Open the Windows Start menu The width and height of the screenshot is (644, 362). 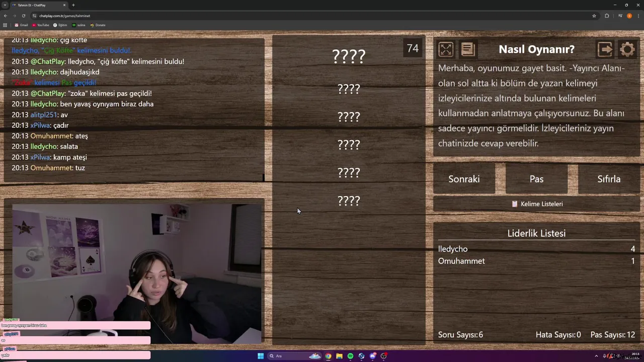tap(261, 356)
